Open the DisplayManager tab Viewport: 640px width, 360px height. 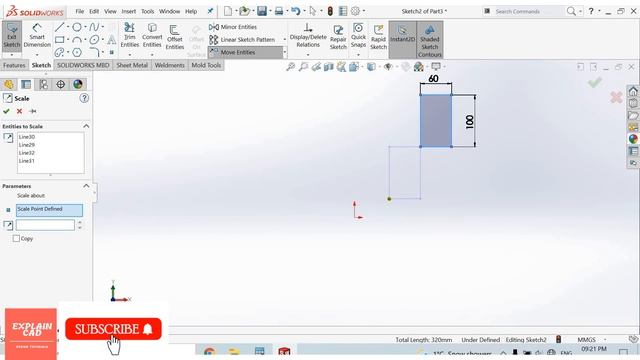pos(78,84)
